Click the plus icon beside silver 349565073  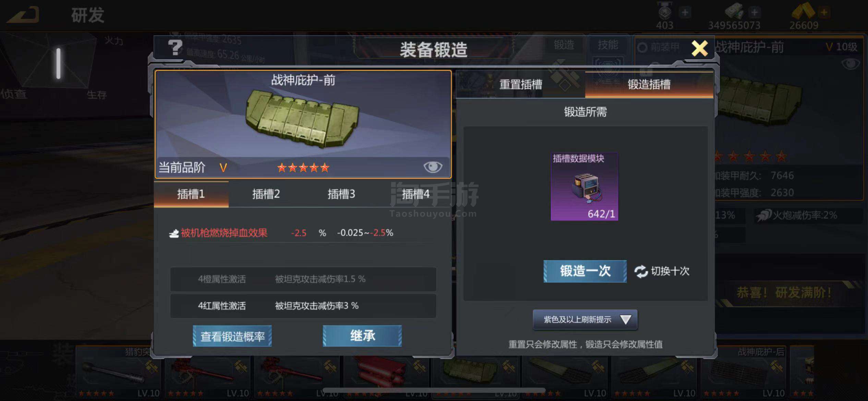pos(755,13)
